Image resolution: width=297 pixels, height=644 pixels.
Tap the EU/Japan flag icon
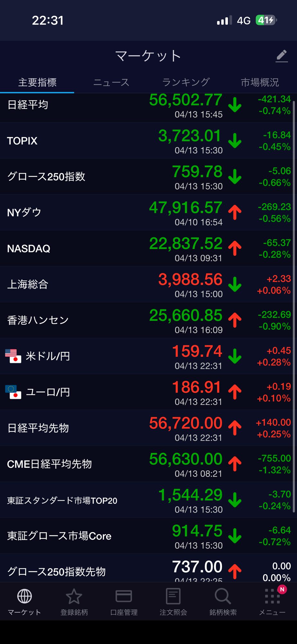coord(13,392)
